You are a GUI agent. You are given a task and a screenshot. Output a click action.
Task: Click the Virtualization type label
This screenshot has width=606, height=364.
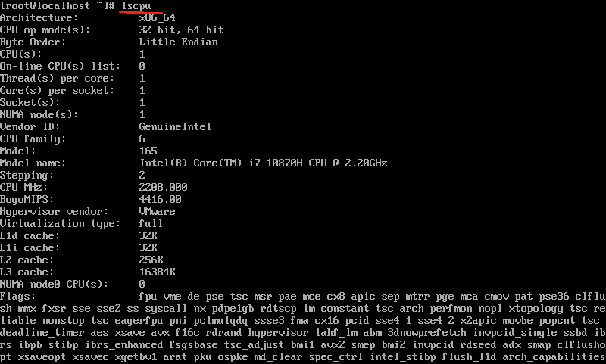click(x=60, y=224)
